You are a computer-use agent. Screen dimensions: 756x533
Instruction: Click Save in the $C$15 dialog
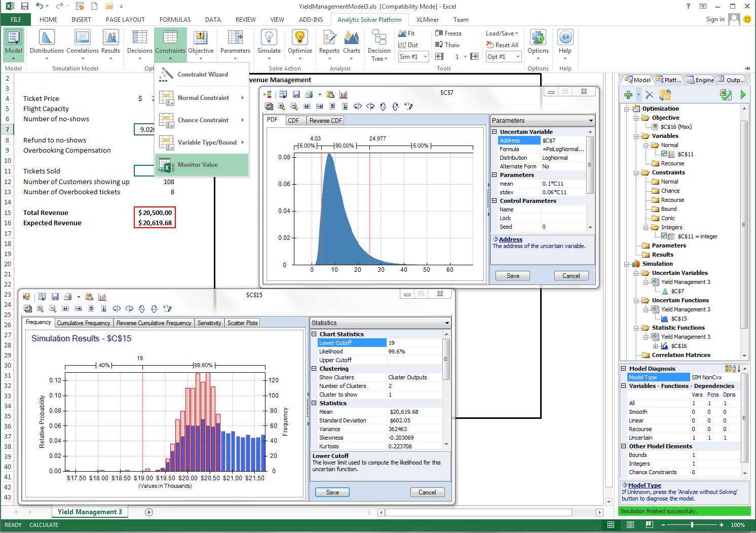tap(332, 492)
